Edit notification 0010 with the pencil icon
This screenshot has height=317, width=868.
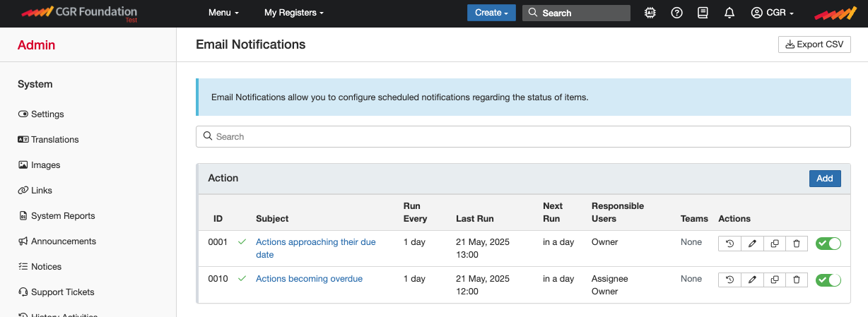coord(752,280)
